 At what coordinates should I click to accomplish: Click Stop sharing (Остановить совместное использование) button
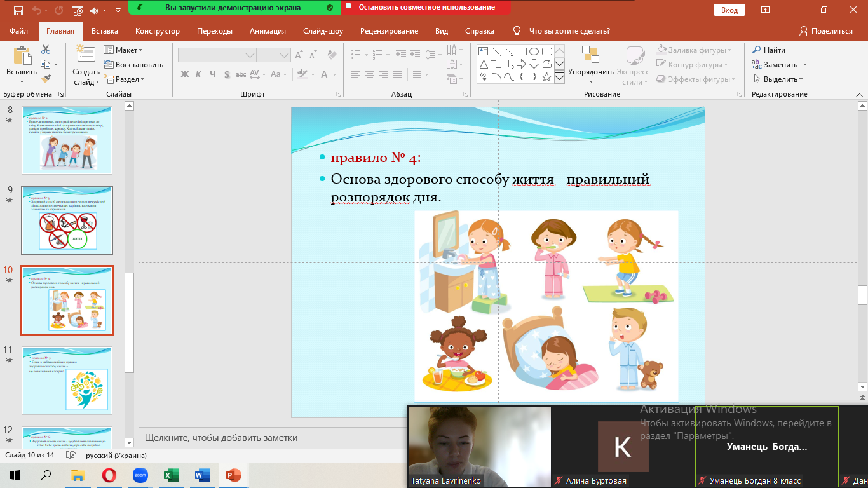[426, 8]
